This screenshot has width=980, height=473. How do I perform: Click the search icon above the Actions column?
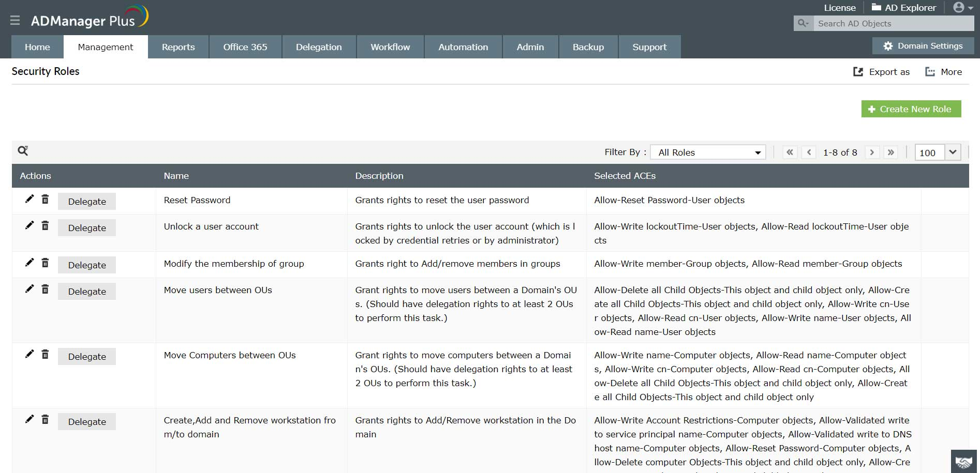pyautogui.click(x=23, y=150)
